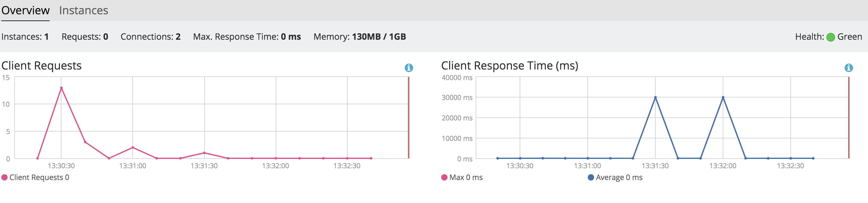Switch to the Instances tab
The height and width of the screenshot is (203, 868).
pyautogui.click(x=84, y=11)
